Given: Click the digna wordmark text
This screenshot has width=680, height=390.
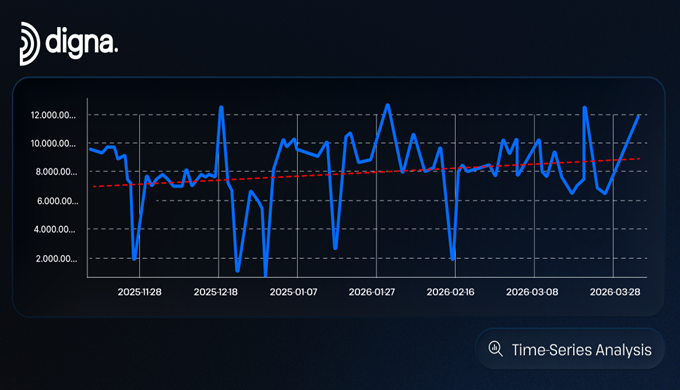Looking at the screenshot, I should pyautogui.click(x=82, y=43).
